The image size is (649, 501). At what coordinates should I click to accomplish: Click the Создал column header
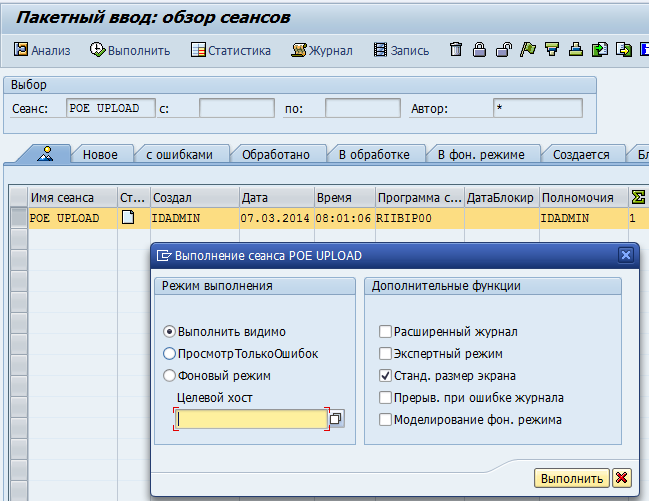195,198
